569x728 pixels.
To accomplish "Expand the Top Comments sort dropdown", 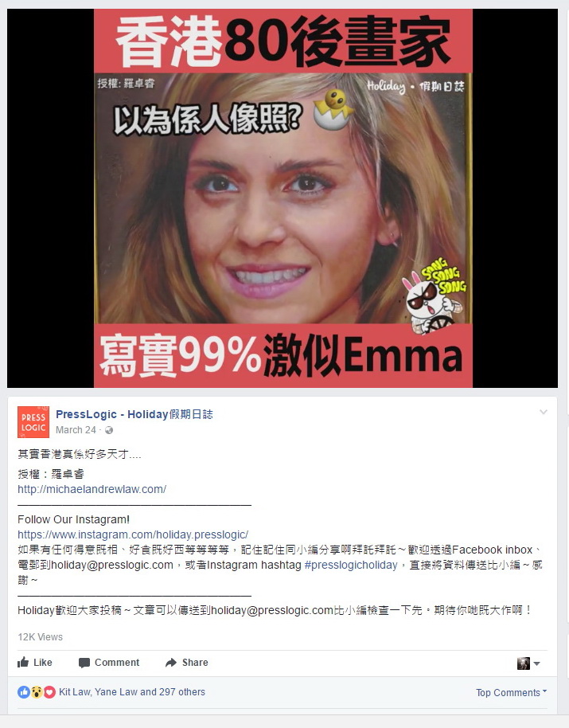I will pyautogui.click(x=512, y=692).
